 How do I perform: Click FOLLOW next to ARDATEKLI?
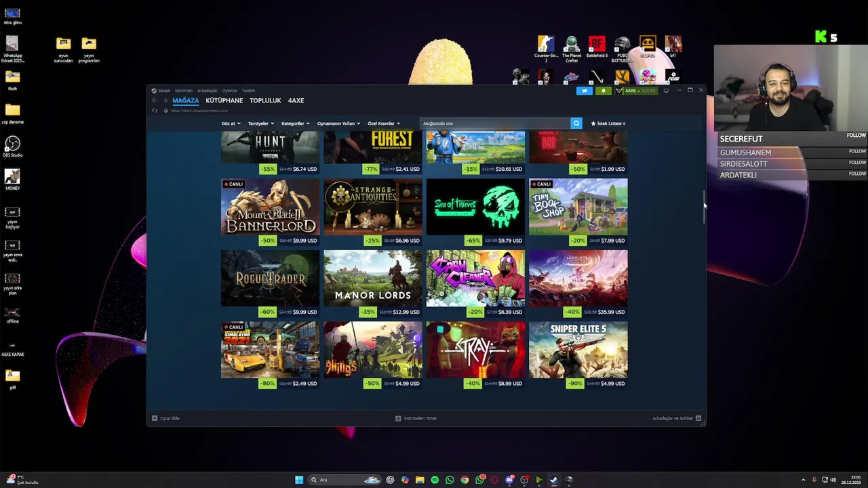(x=857, y=174)
